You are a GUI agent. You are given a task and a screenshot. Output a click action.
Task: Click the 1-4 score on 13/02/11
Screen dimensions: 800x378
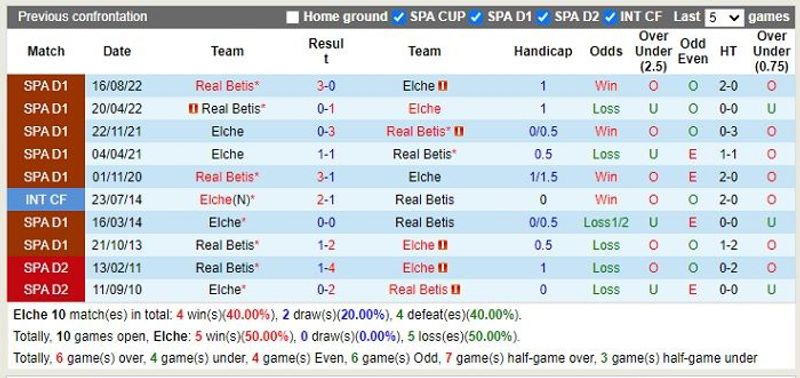click(x=326, y=268)
